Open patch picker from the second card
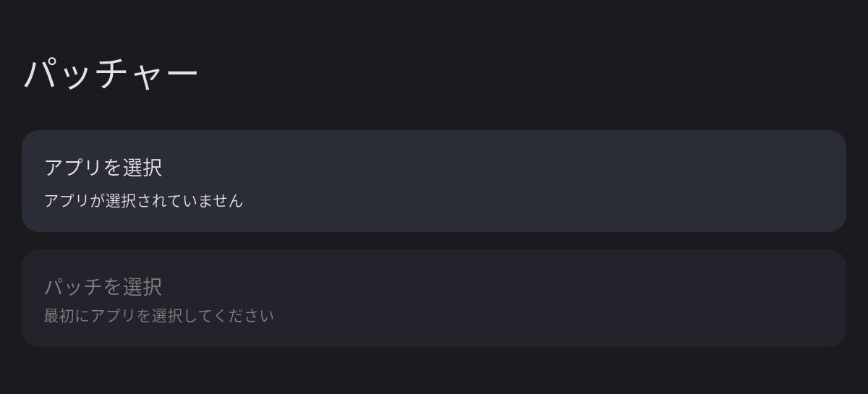 click(434, 298)
